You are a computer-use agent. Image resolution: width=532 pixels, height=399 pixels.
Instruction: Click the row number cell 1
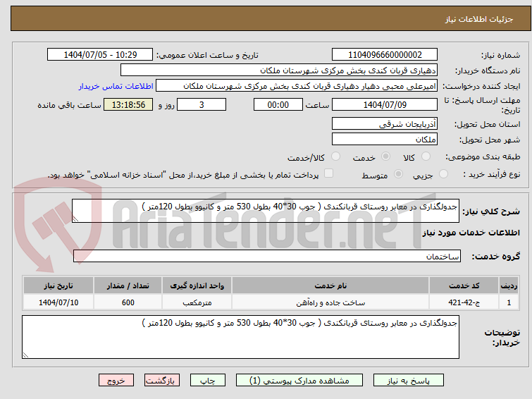pyautogui.click(x=509, y=302)
